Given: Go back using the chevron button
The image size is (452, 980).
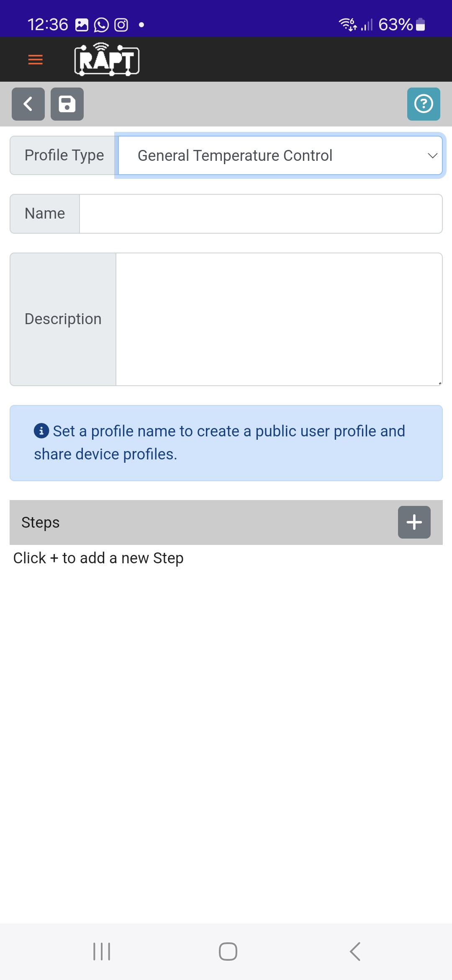Looking at the screenshot, I should [x=28, y=104].
